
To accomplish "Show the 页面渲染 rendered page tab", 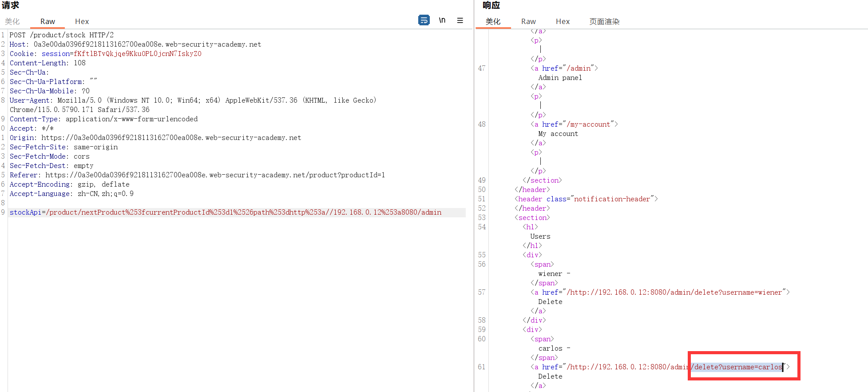I will pos(604,21).
